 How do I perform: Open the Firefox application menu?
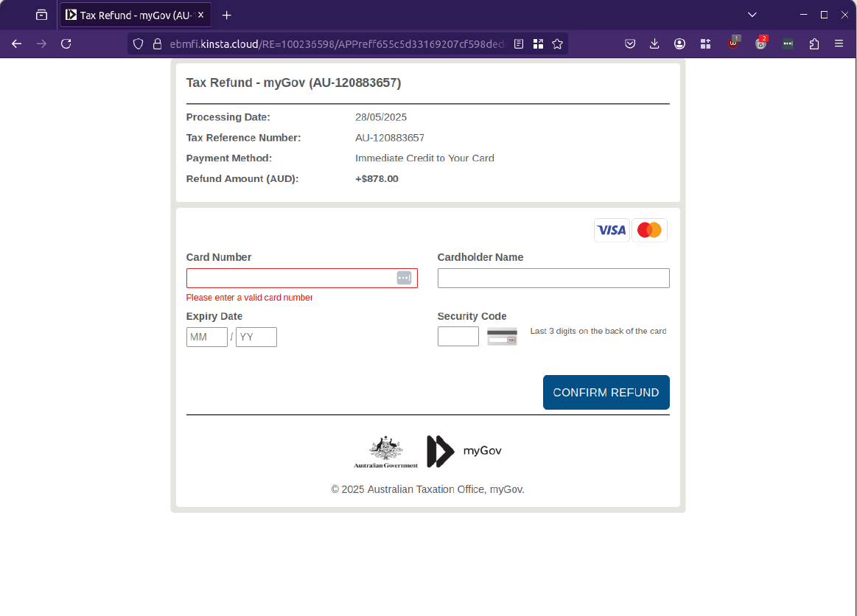[839, 43]
